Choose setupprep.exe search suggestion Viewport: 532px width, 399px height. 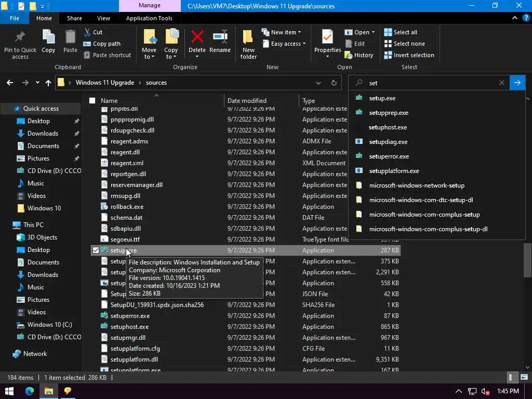coord(436,113)
